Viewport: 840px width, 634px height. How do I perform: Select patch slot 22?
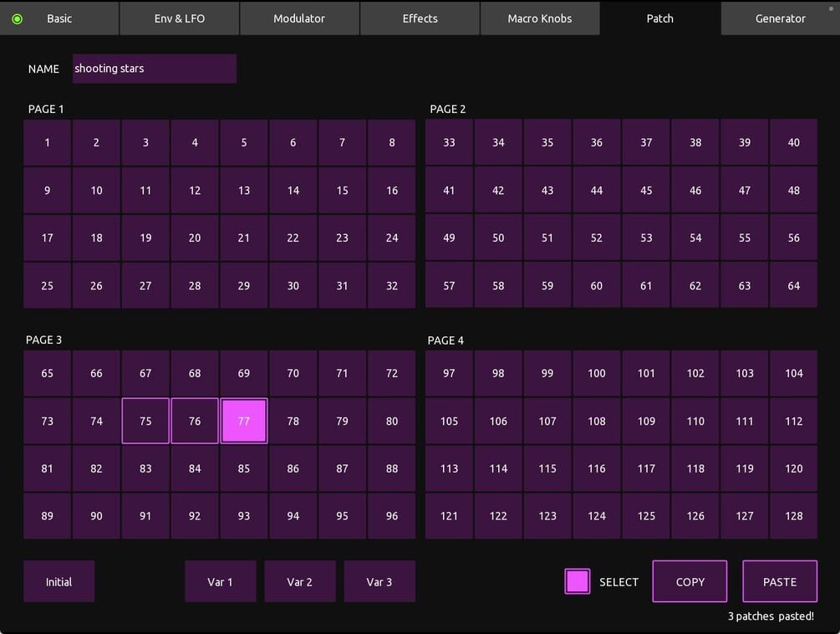click(293, 238)
